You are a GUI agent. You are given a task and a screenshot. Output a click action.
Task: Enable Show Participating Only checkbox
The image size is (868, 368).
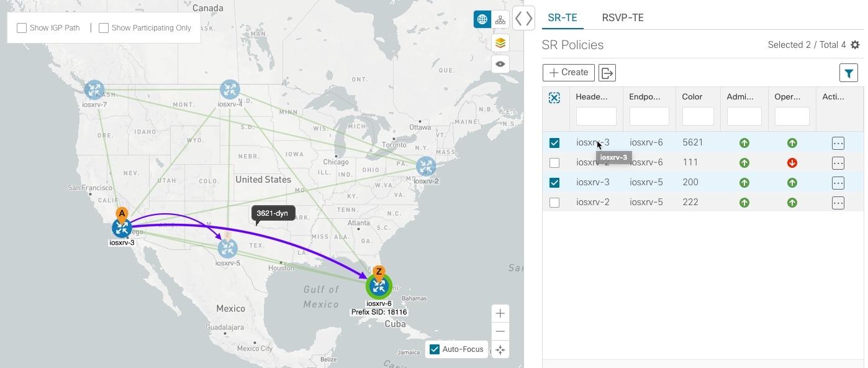[104, 28]
